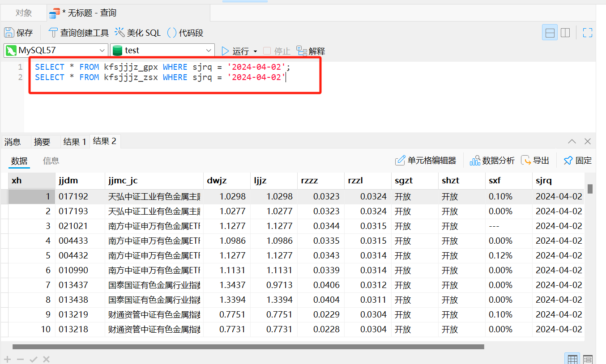Screen dimensions: 606x364
Task: Open the test database dropdown
Action: (x=162, y=51)
